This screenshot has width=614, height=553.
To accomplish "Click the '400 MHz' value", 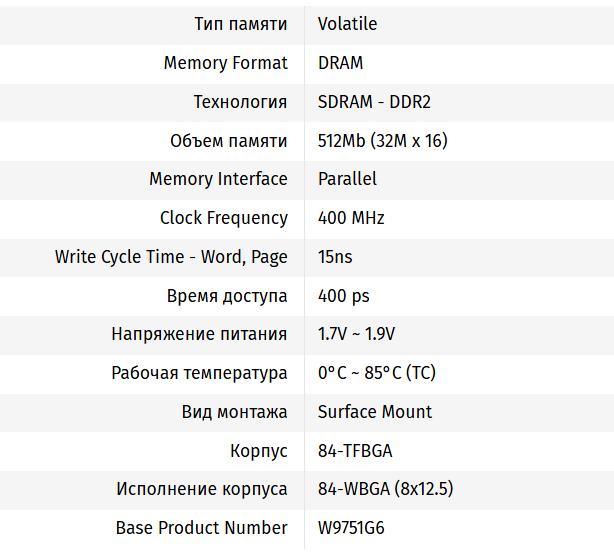I will [x=351, y=218].
